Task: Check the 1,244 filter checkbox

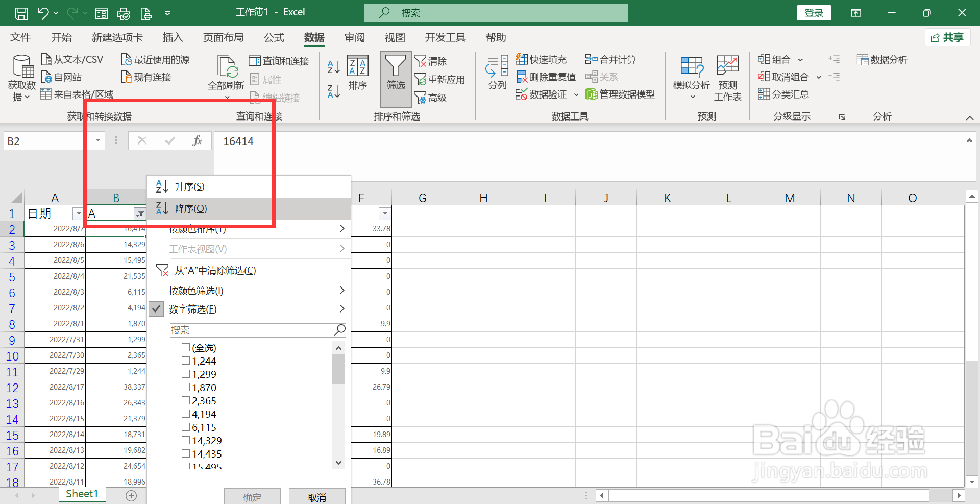Action: (186, 361)
